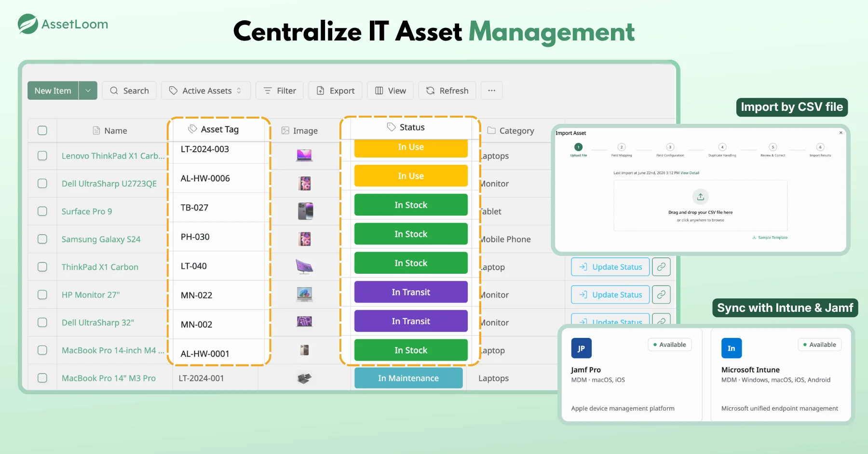Viewport: 868px width, 454px height.
Task: Click the Surface Pro 9 image thumbnail
Action: coord(305,211)
